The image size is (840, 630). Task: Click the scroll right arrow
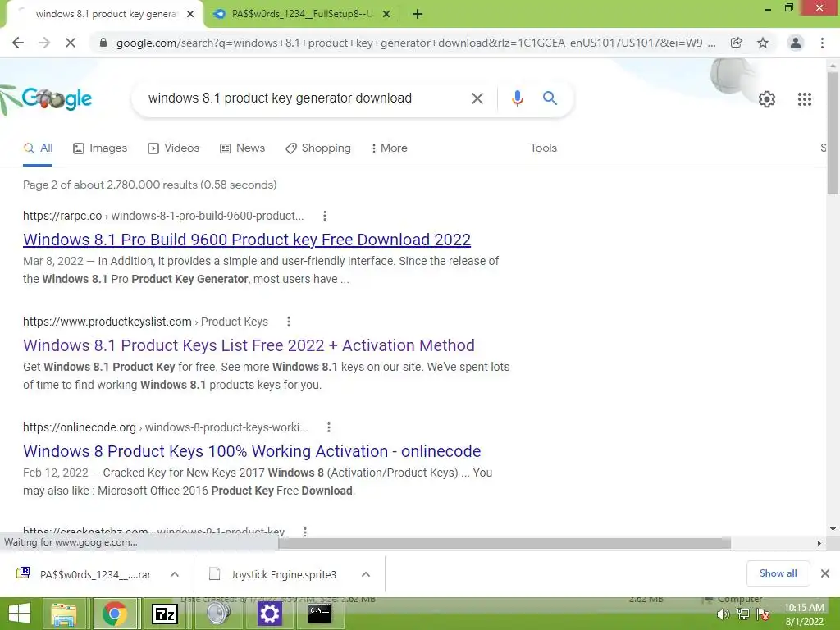pos(819,543)
